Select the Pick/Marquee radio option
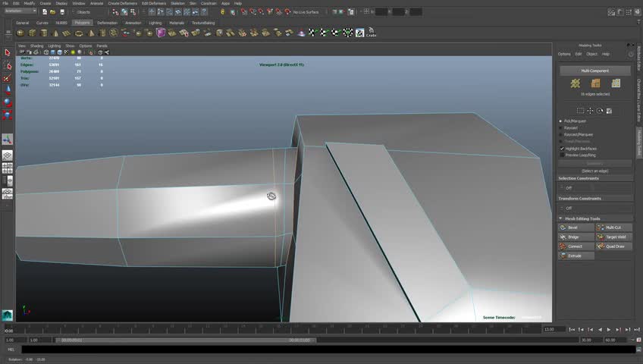The height and width of the screenshot is (364, 643). coord(561,121)
